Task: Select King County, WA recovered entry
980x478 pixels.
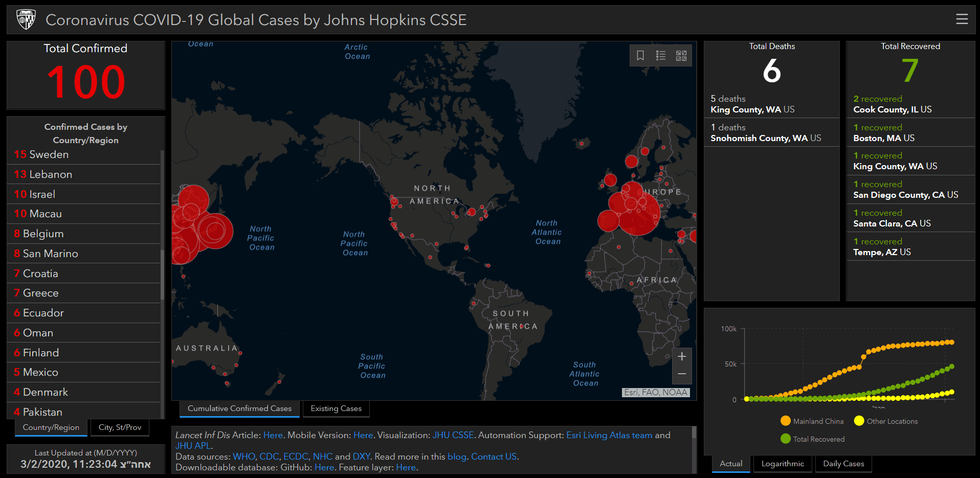Action: (910, 161)
